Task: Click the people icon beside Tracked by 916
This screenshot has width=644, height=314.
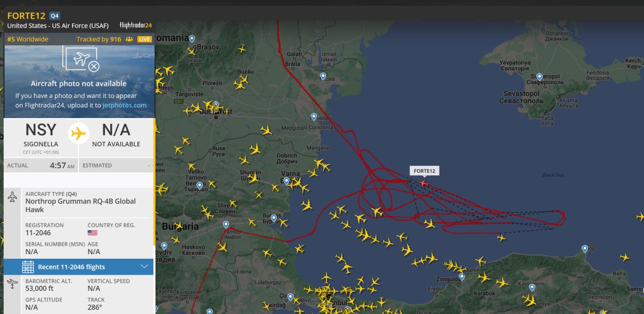Action: pos(129,39)
